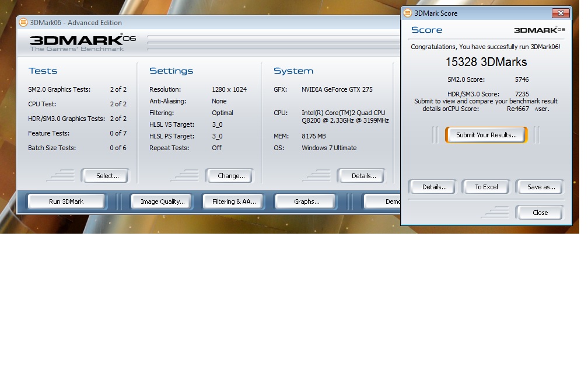The width and height of the screenshot is (588, 368).
Task: Open Filtering & AA... options
Action: pyautogui.click(x=234, y=202)
